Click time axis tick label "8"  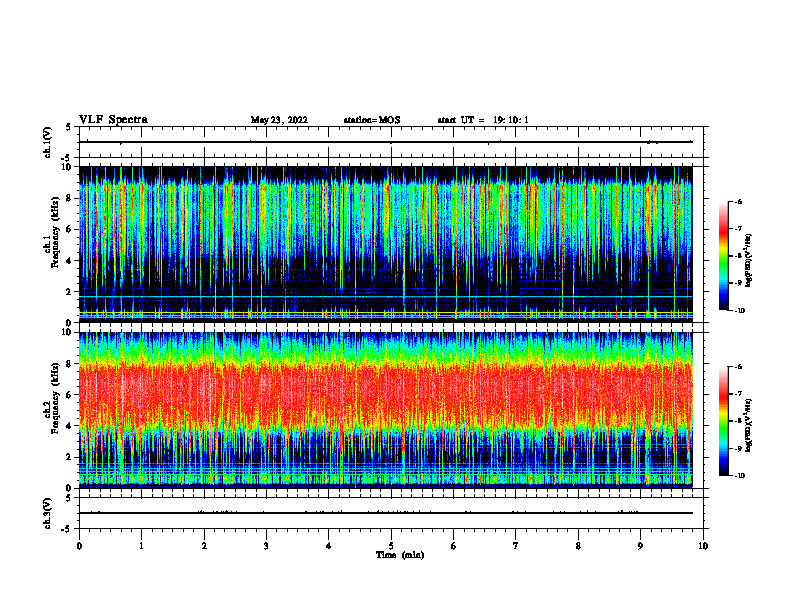(578, 546)
